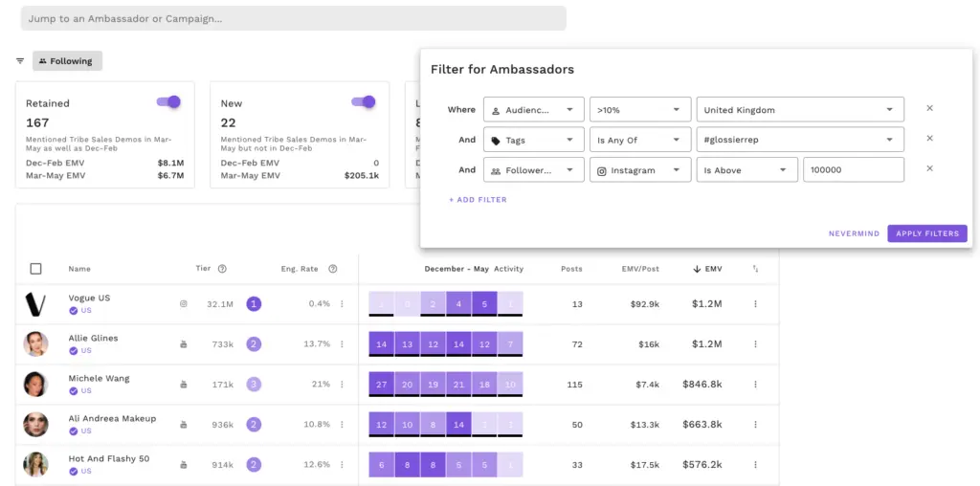Click the Nevermind link
Viewport: 980px width, 486px height.
(x=854, y=233)
